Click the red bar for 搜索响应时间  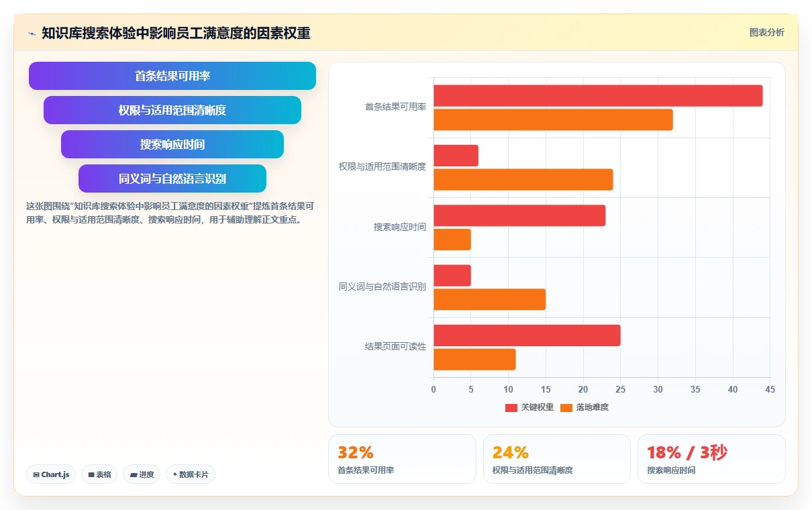(x=519, y=215)
